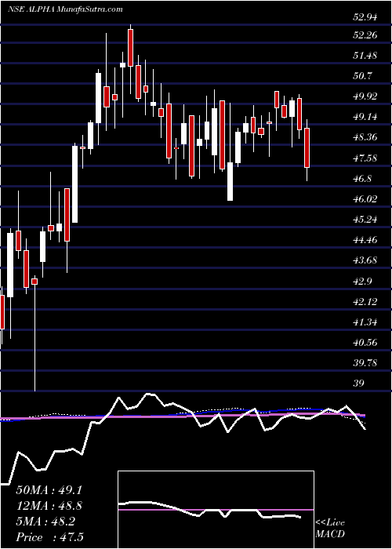Click the 46.8 price axis label

[x=362, y=179]
